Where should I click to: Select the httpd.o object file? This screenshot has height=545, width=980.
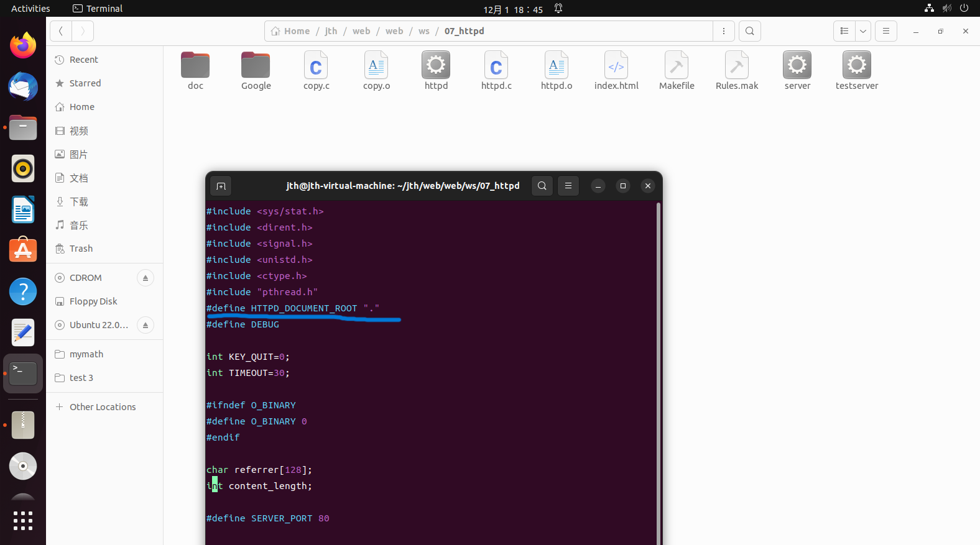(x=557, y=71)
